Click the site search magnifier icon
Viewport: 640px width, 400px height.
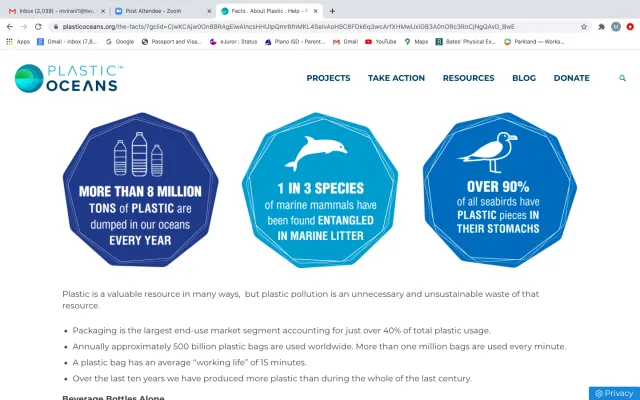click(622, 78)
